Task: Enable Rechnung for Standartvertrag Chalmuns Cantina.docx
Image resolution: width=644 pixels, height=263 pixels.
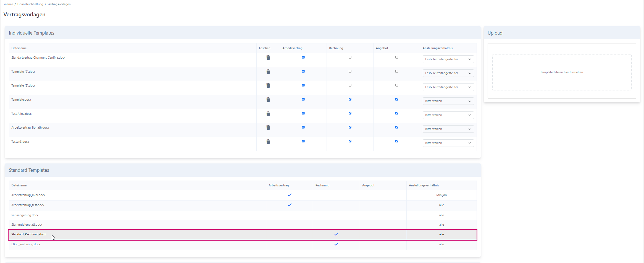Action: tap(350, 57)
